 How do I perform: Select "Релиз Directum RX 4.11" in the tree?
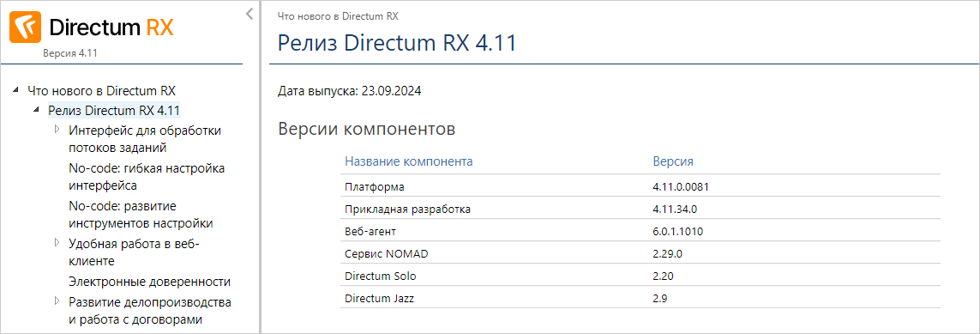coord(114,111)
